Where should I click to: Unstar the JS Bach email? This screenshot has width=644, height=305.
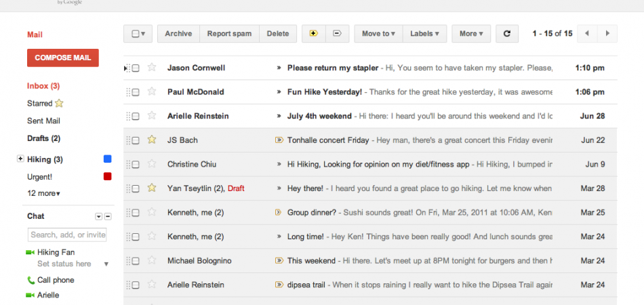click(152, 140)
